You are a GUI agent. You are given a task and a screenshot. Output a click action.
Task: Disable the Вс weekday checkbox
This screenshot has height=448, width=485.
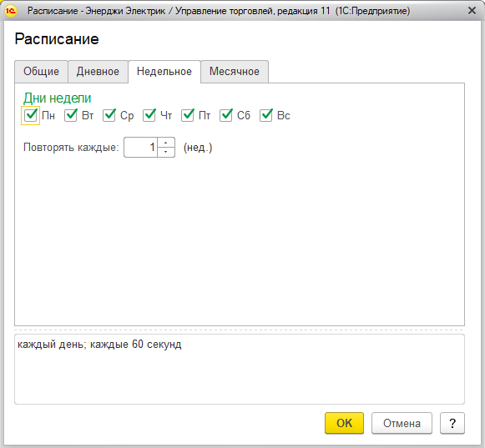click(x=266, y=115)
